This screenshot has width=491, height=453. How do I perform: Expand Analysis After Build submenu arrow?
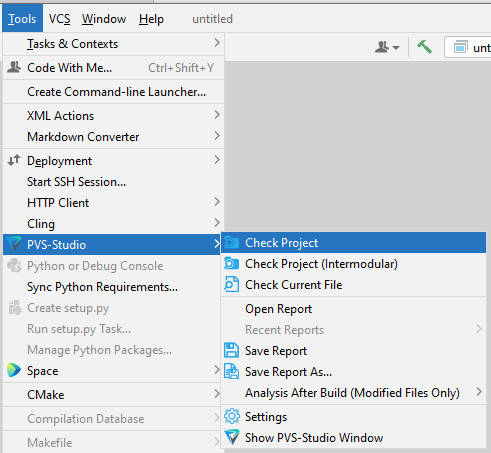(x=479, y=392)
